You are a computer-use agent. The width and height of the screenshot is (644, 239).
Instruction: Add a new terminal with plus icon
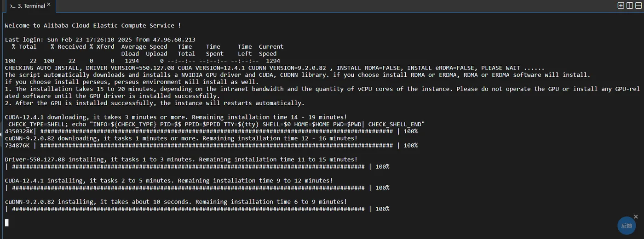coord(621,6)
